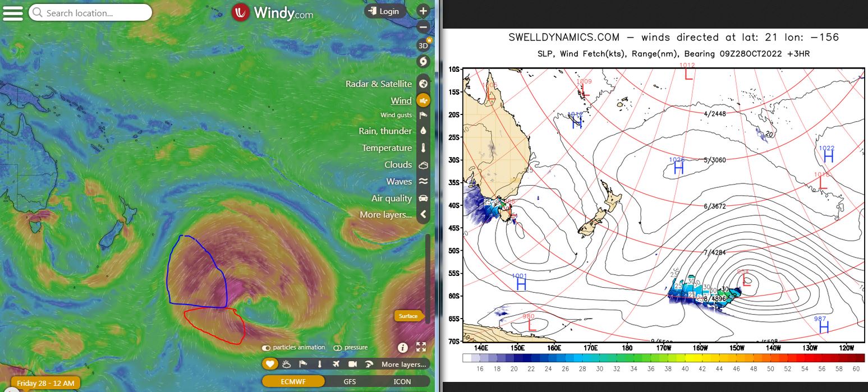Select the Wind gusts windsock icon
This screenshot has height=392, width=868.
pos(424,115)
